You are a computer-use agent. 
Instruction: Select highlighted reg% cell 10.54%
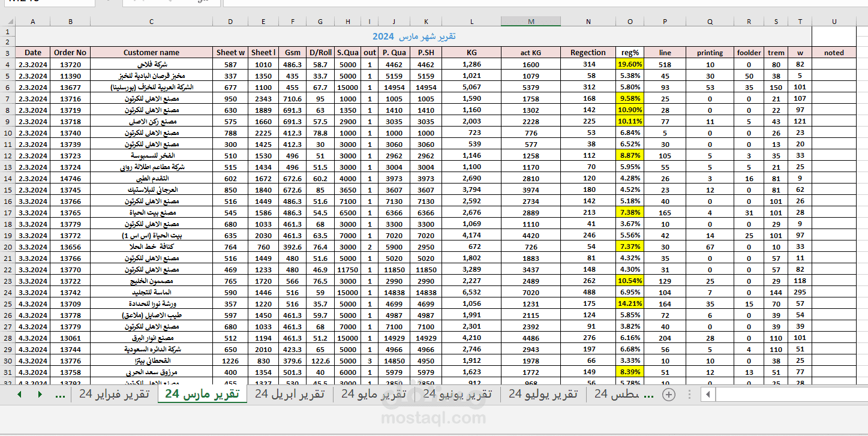(630, 281)
